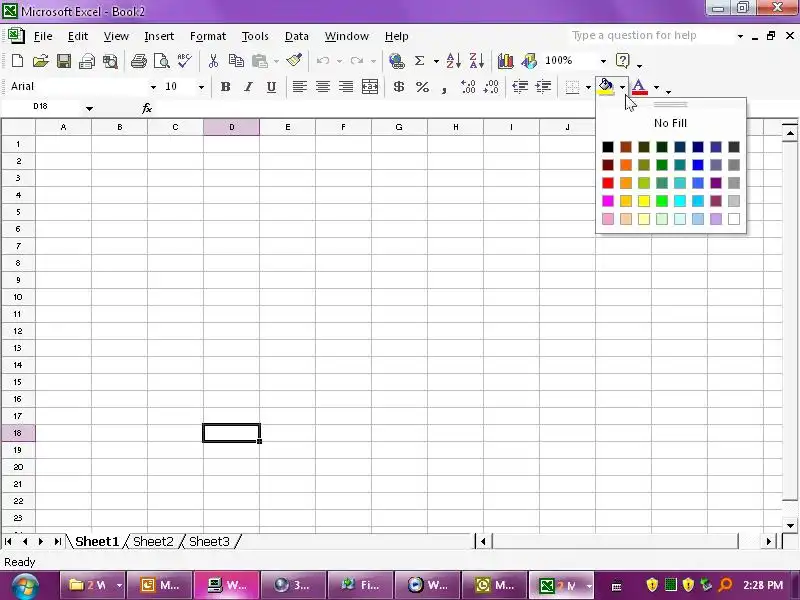Image resolution: width=800 pixels, height=600 pixels.
Task: Cut selection with the scissors icon
Action: click(x=213, y=61)
